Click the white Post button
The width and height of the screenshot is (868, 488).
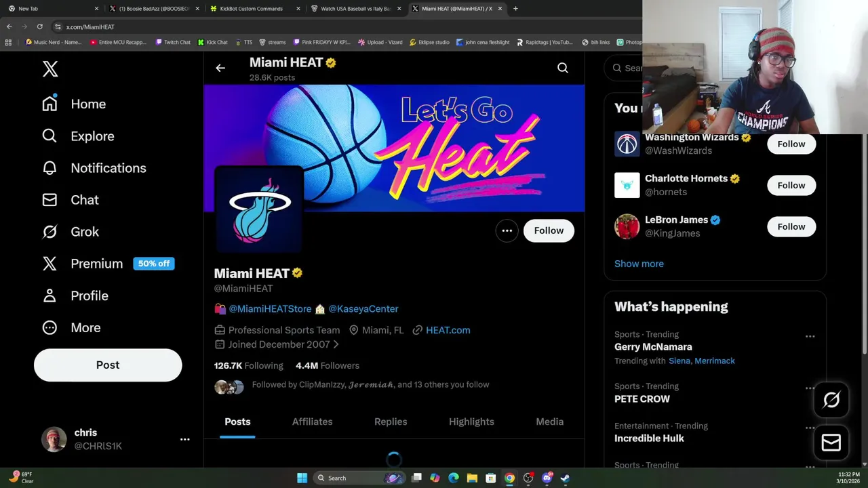pyautogui.click(x=108, y=365)
